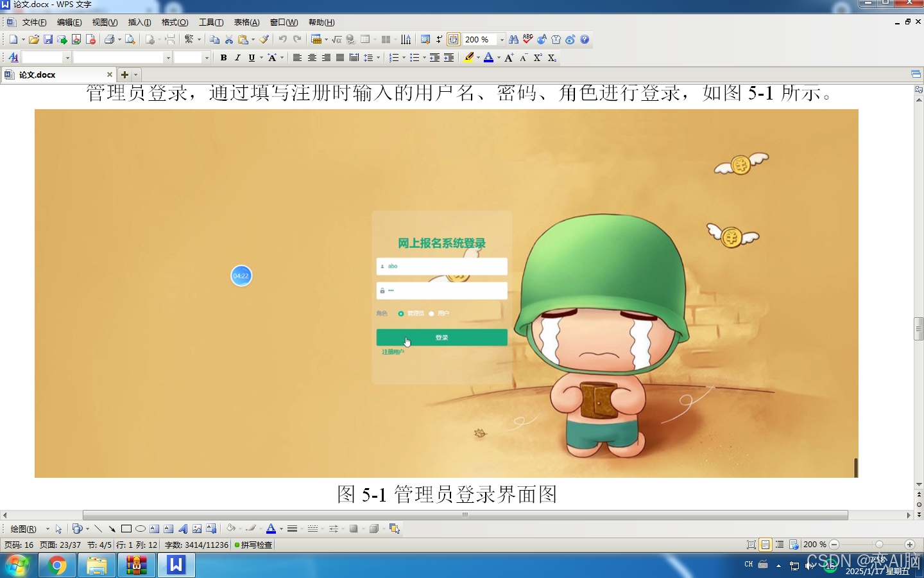This screenshot has height=578, width=924.
Task: Toggle bold formatting
Action: tap(223, 58)
